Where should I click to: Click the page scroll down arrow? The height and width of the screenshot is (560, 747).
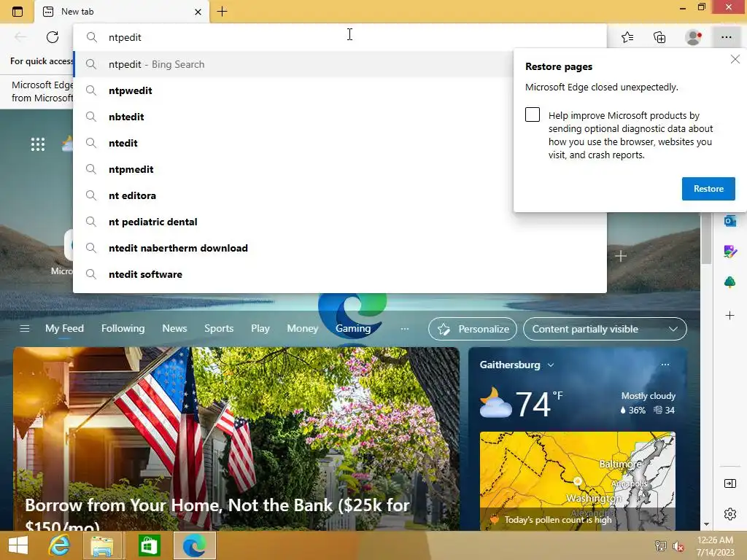pyautogui.click(x=706, y=524)
